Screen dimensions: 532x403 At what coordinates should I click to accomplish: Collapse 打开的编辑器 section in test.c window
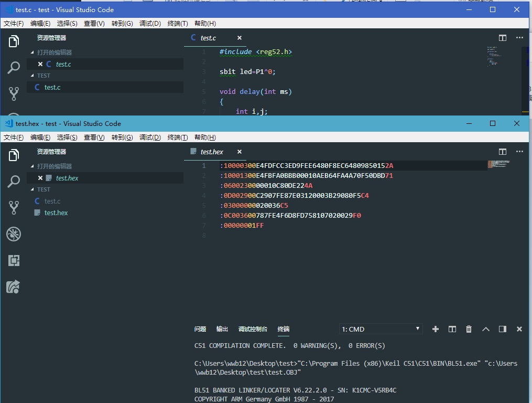[51, 52]
